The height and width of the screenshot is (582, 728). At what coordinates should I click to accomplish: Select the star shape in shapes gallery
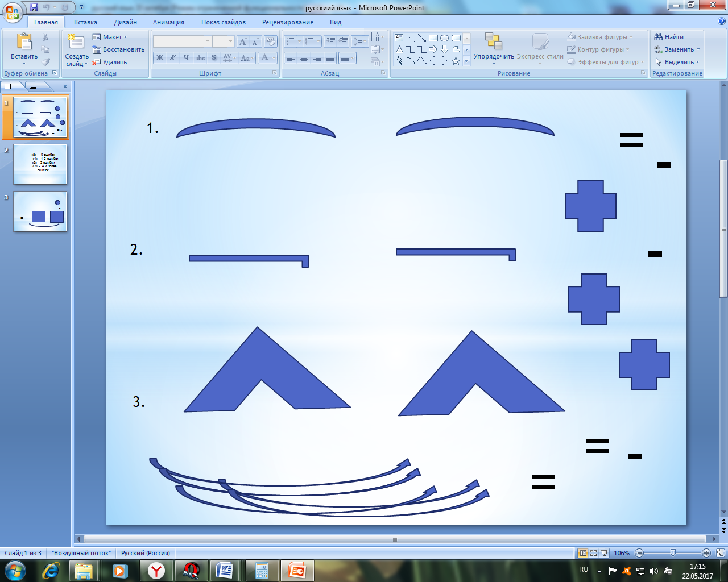pyautogui.click(x=456, y=61)
